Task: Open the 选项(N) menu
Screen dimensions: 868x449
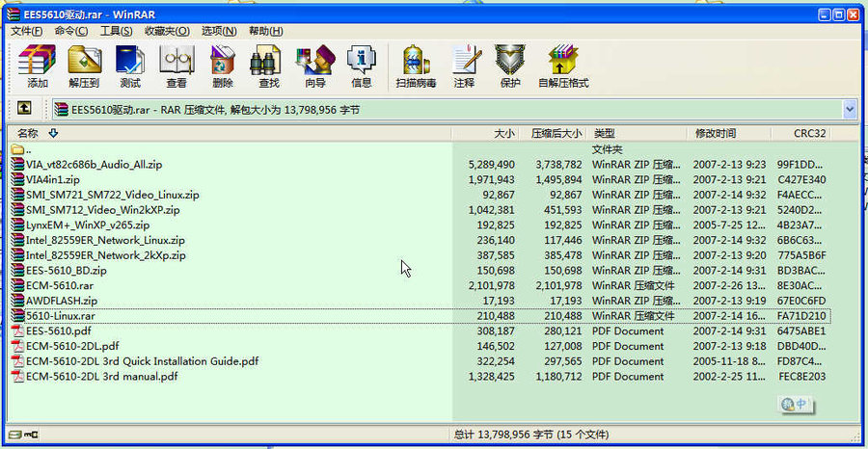Action: pos(219,31)
